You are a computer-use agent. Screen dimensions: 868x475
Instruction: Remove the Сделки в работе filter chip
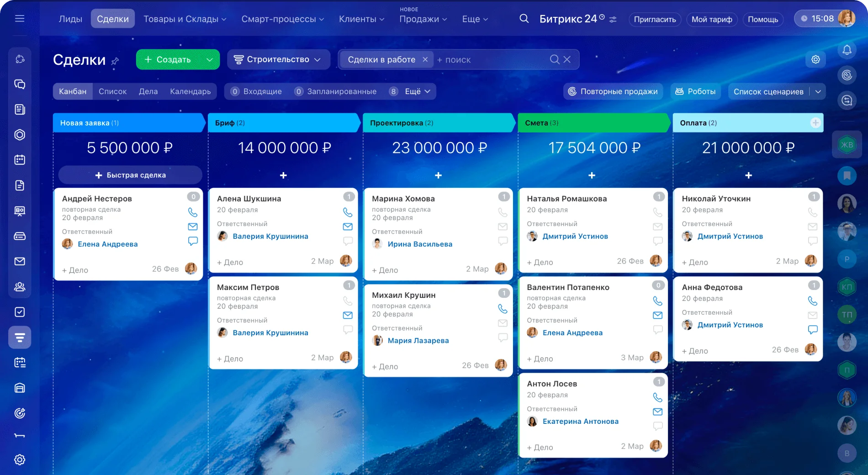[x=425, y=59]
